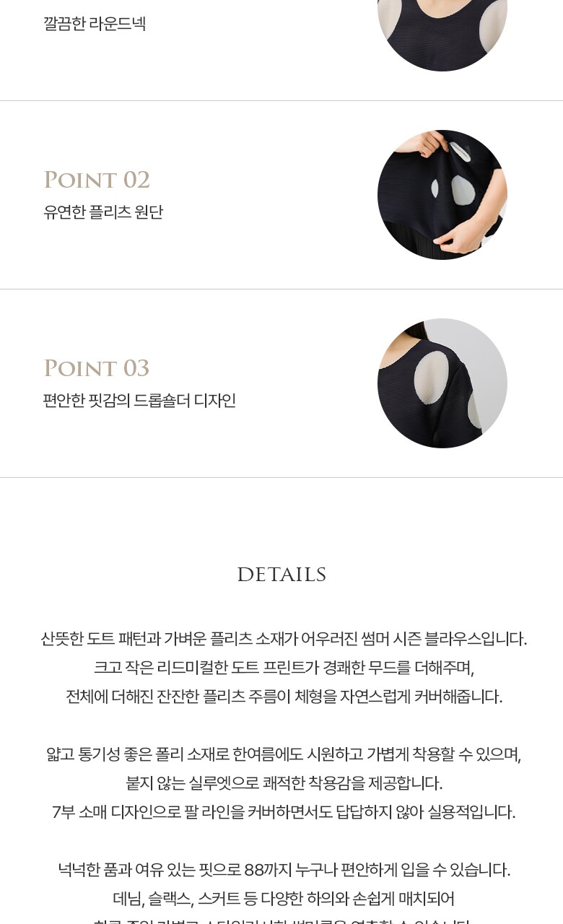Click the Point 03 heading
The image size is (563, 924).
(97, 368)
